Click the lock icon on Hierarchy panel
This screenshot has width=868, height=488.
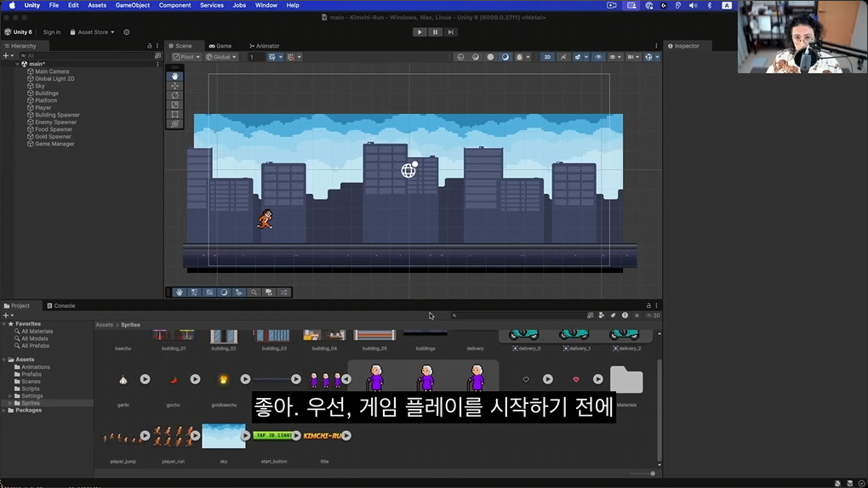pos(150,46)
